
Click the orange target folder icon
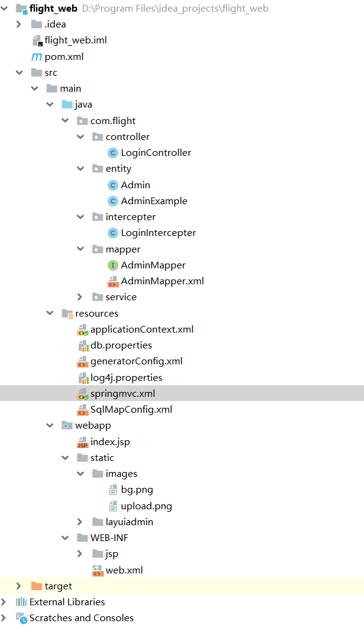(37, 586)
